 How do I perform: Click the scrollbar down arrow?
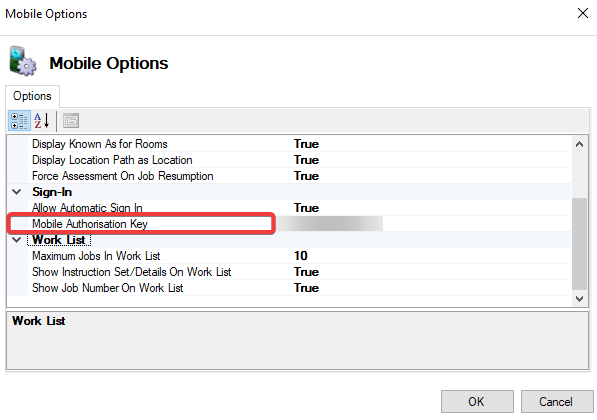click(x=579, y=299)
